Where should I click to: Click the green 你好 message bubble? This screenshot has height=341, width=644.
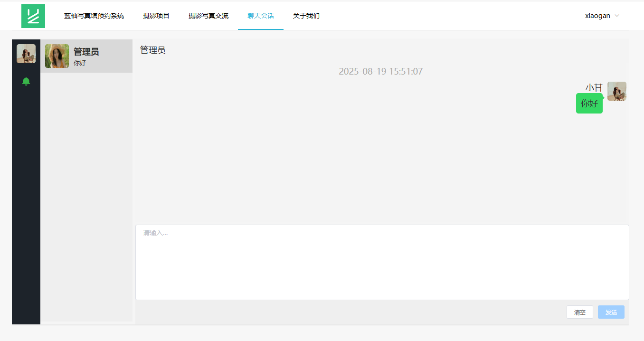pos(589,103)
